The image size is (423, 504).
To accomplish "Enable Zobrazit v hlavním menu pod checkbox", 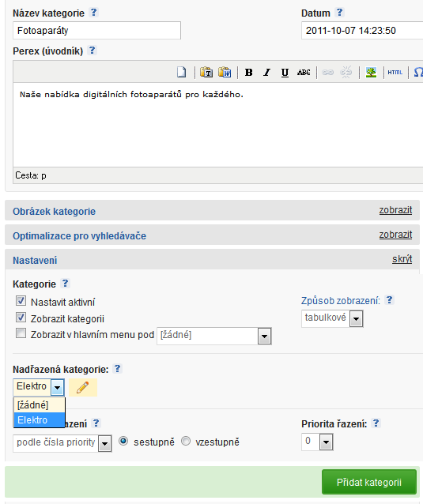I will (x=21, y=333).
